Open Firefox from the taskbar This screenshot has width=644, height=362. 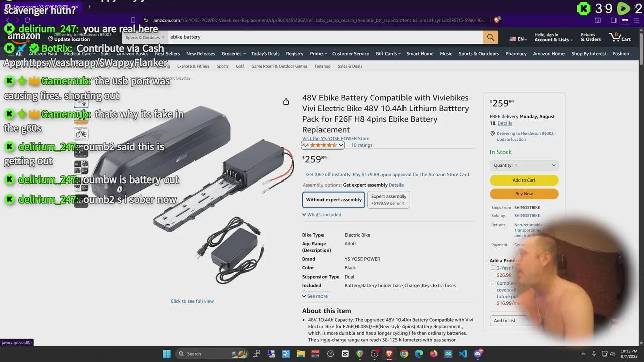point(434,354)
